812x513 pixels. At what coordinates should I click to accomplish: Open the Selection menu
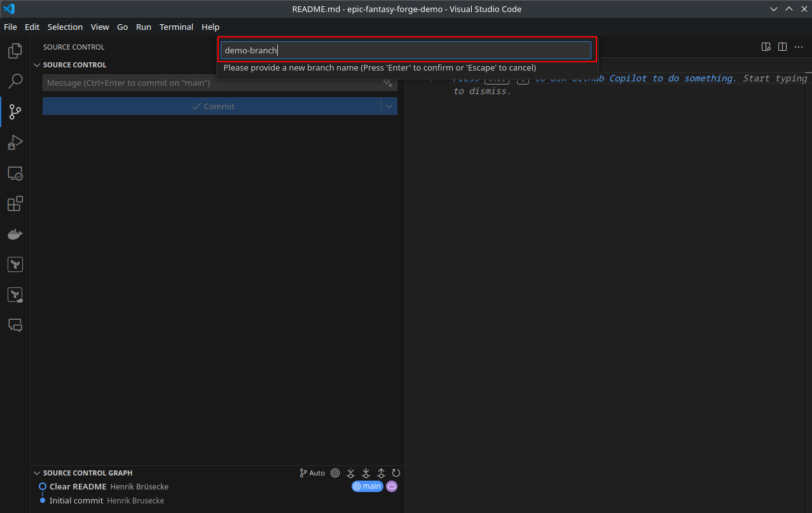pyautogui.click(x=65, y=27)
